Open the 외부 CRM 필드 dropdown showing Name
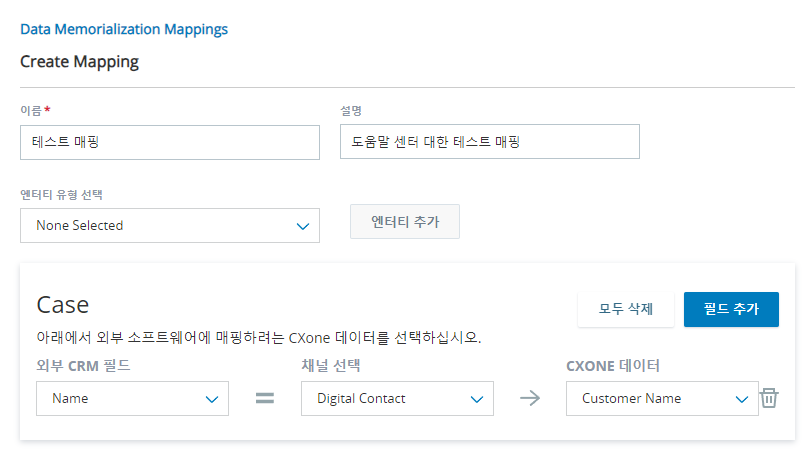This screenshot has height=458, width=809. (132, 399)
